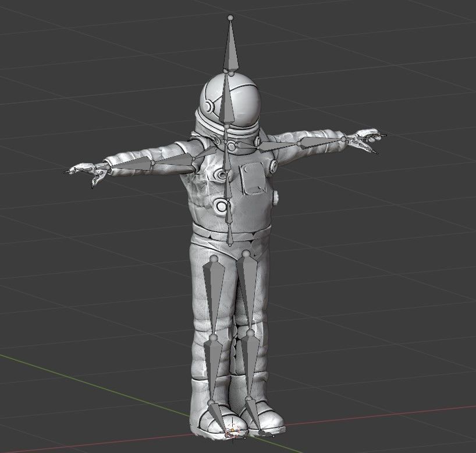This screenshot has width=476, height=453.
Task: Select the shin bone of viewer's right leg
Action: coord(250,364)
